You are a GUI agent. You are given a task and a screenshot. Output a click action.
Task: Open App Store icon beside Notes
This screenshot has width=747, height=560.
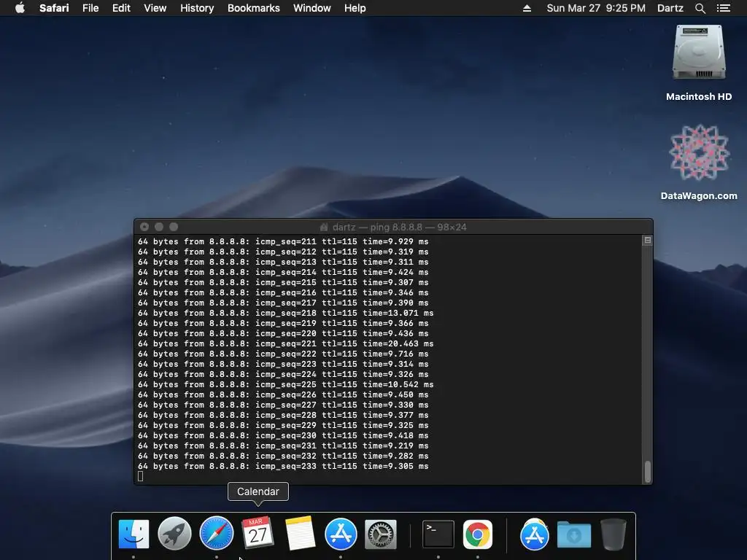click(341, 534)
